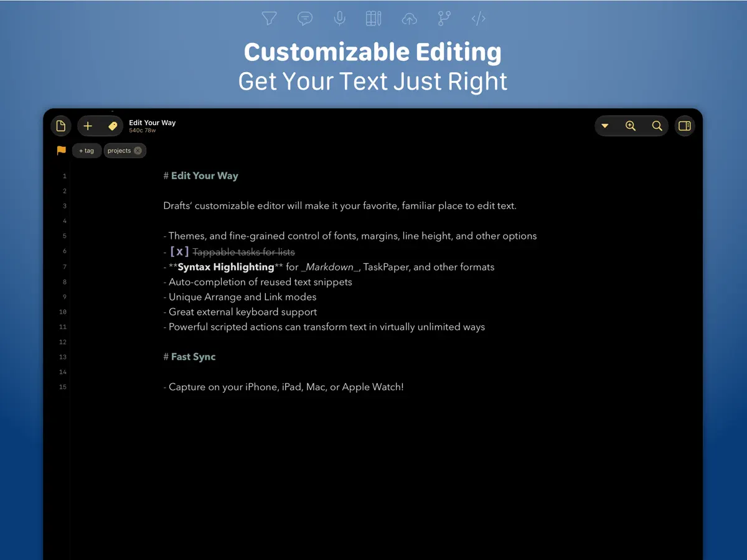Toggle the action sidebar panel icon
Viewport: 747px width, 560px height.
(685, 126)
